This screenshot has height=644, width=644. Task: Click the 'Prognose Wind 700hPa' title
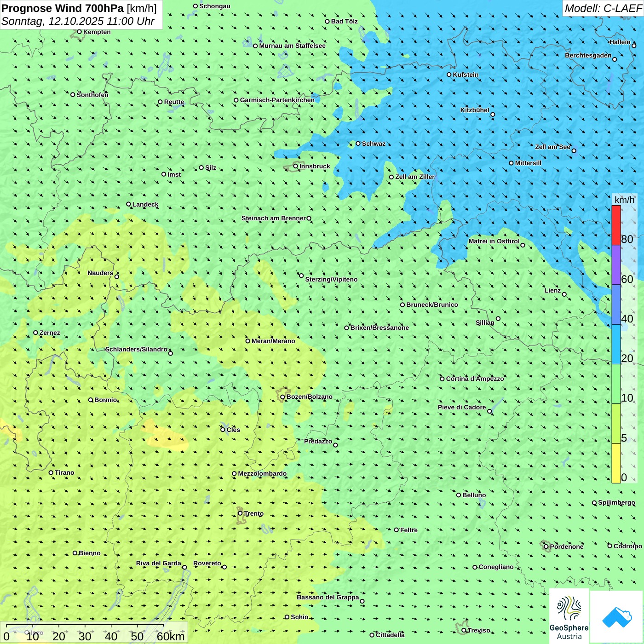pos(63,8)
